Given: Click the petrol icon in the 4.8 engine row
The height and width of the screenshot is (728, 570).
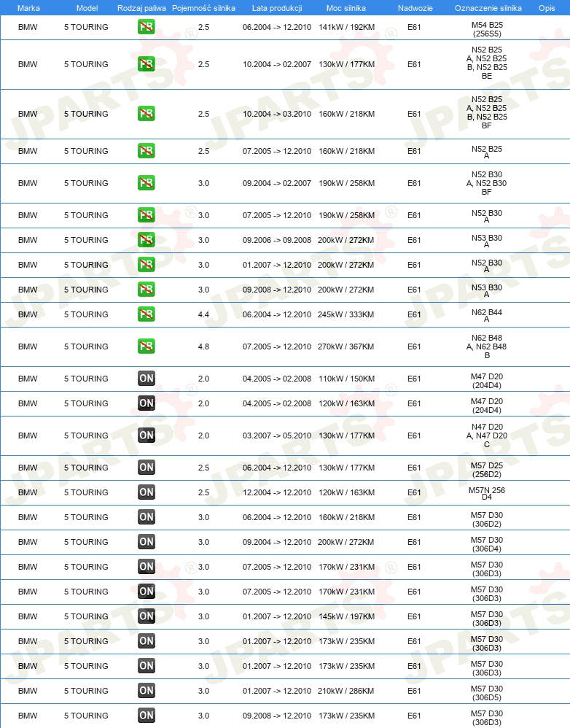Looking at the screenshot, I should (146, 346).
